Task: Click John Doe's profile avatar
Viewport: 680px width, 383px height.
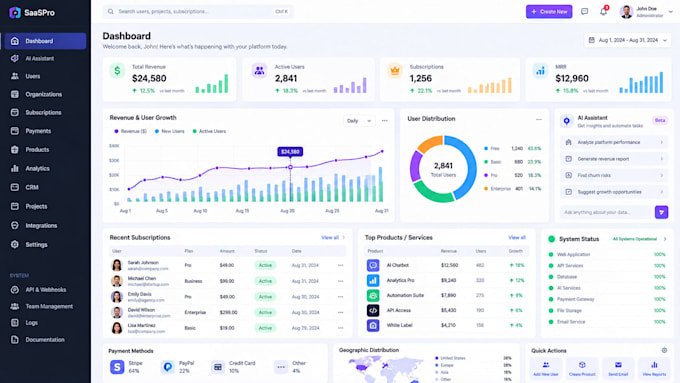Action: [626, 12]
